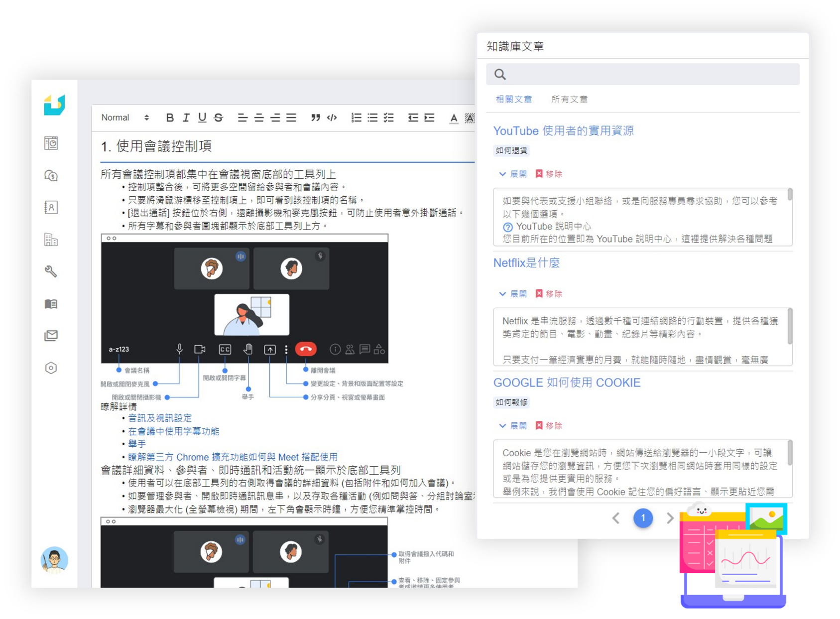Toggle italic formatting

click(186, 118)
